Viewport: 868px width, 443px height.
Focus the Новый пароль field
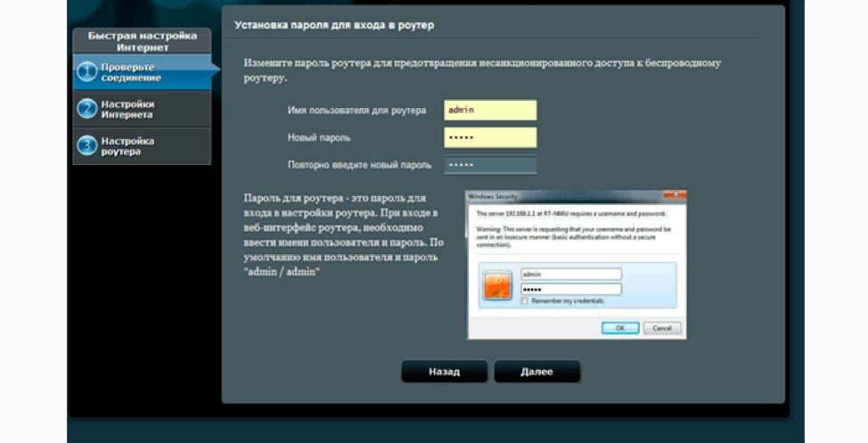(490, 137)
